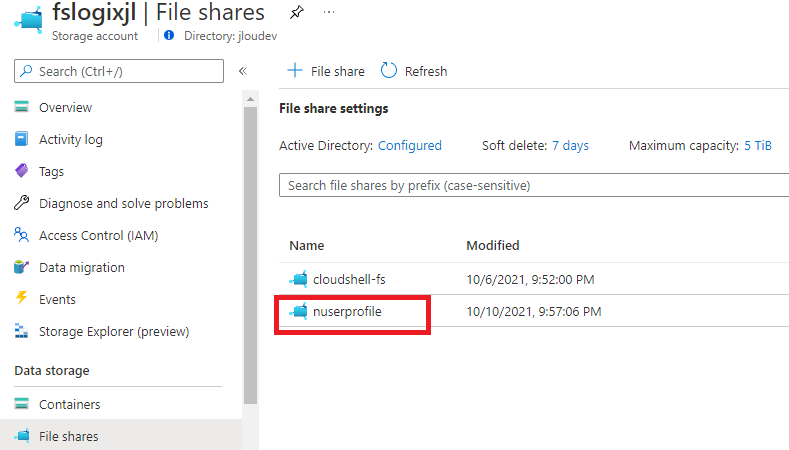The width and height of the screenshot is (789, 450).
Task: Open Events page
Action: (57, 299)
